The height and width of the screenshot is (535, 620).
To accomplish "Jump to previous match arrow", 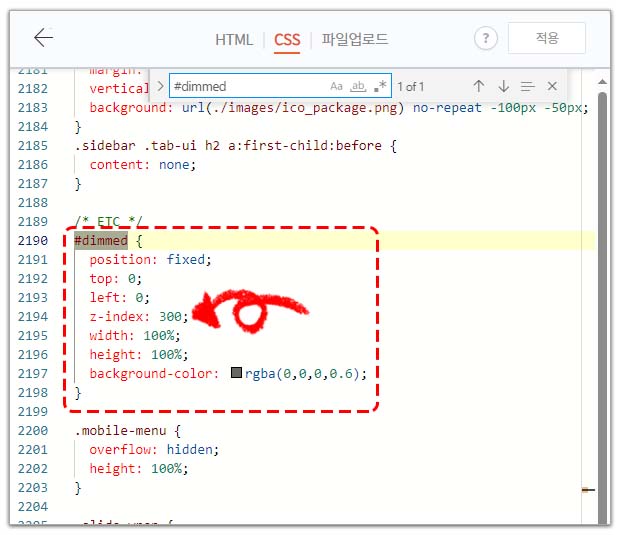I will [x=479, y=86].
